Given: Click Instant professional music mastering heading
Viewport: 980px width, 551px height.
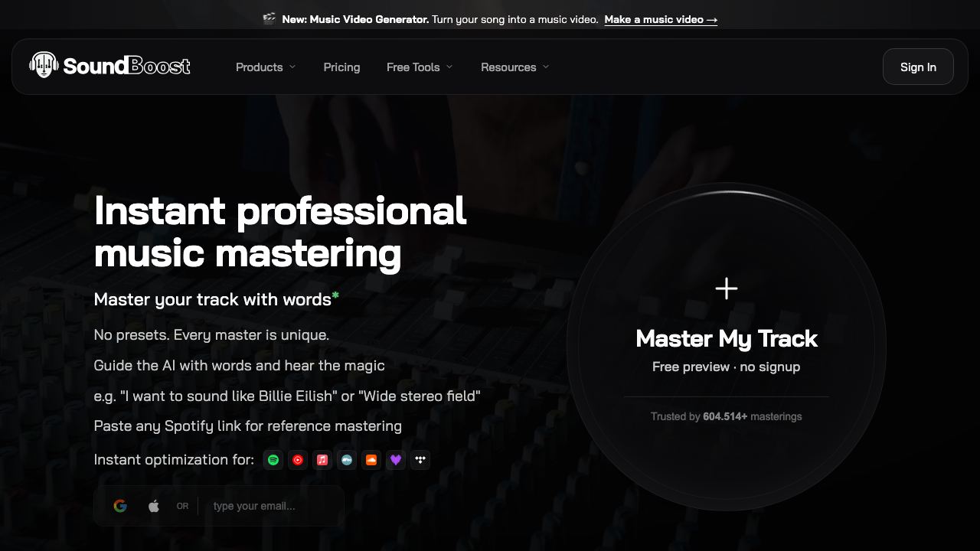Looking at the screenshot, I should 279,231.
